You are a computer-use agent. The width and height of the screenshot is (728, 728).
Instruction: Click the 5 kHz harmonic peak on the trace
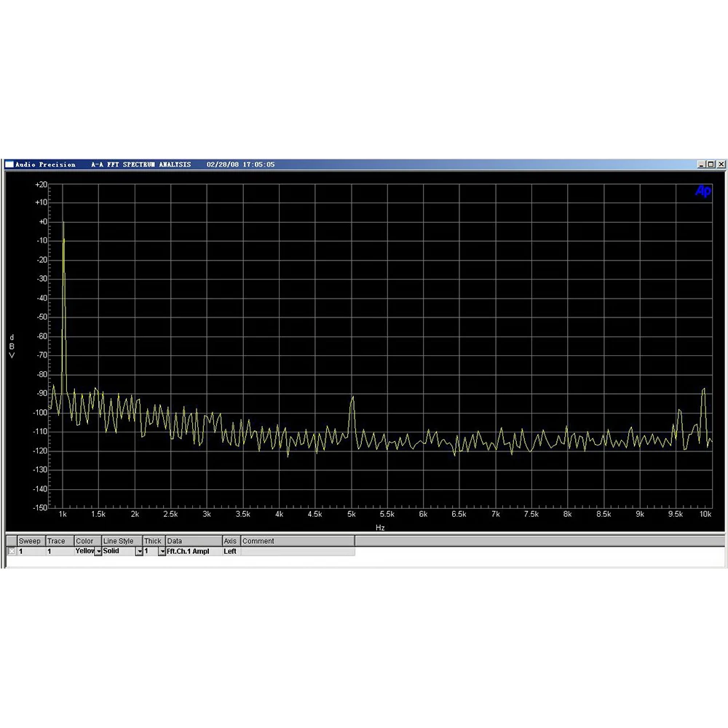pyautogui.click(x=353, y=398)
